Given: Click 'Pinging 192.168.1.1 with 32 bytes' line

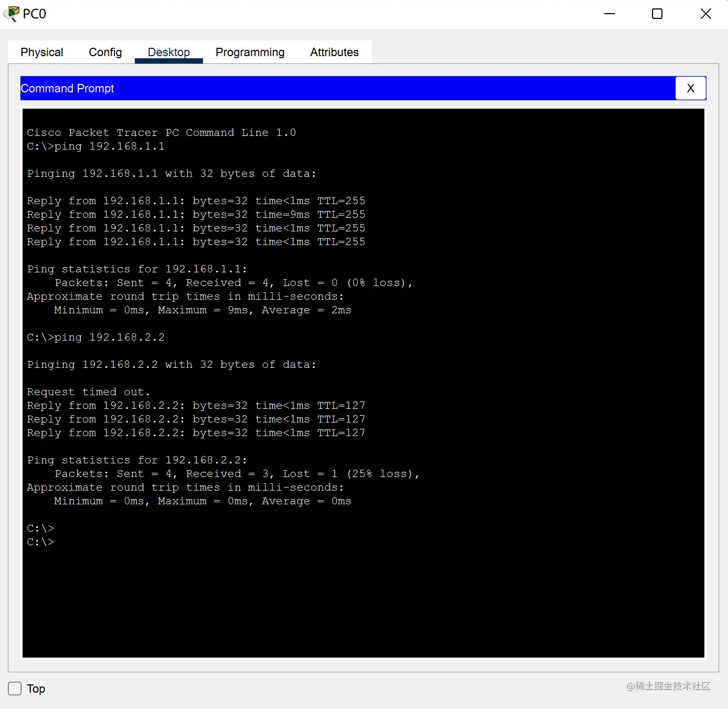Looking at the screenshot, I should click(x=172, y=174).
